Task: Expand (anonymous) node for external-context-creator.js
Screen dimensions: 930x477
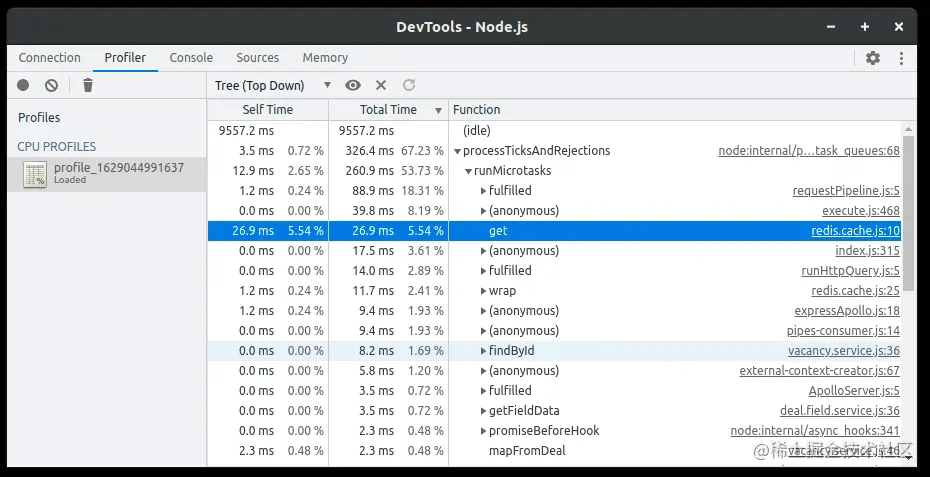Action: (483, 371)
